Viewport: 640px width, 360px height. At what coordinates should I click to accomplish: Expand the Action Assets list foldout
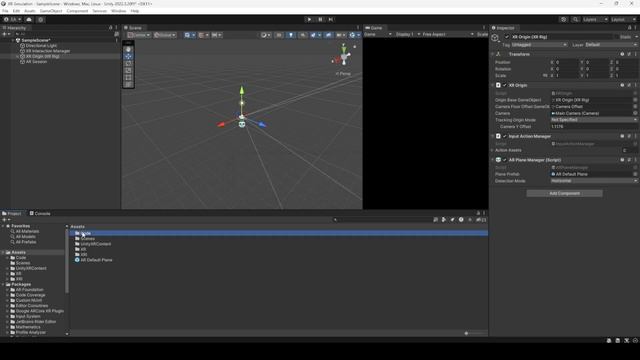[x=493, y=150]
